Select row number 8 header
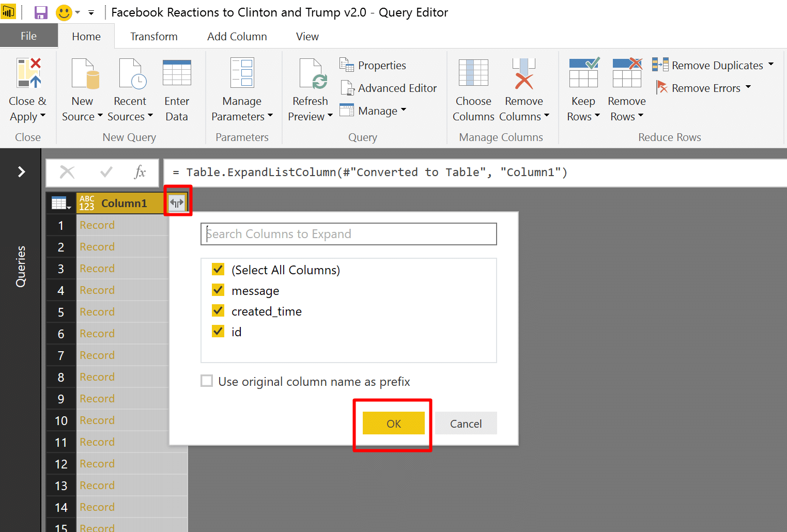 point(61,377)
